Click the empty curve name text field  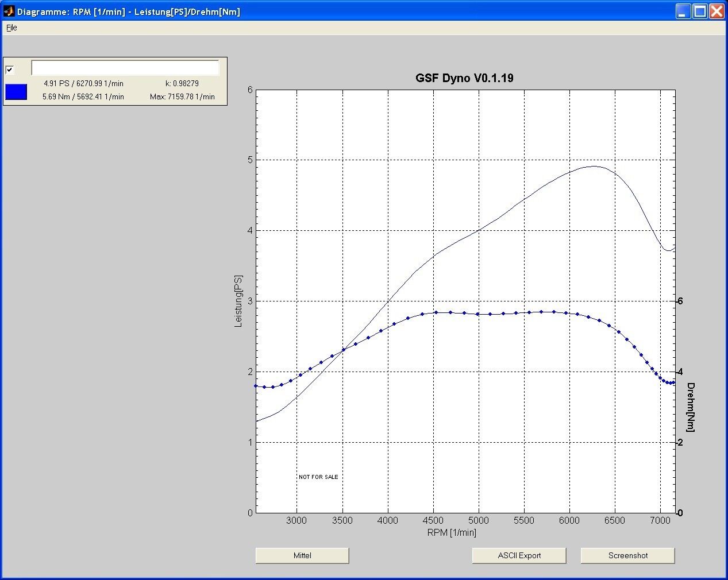coord(125,68)
